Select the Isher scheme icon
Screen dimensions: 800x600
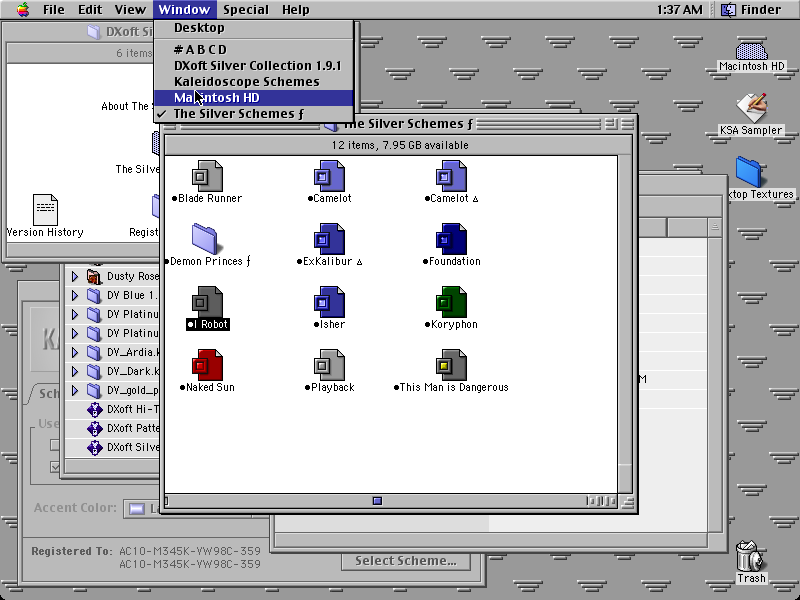(329, 302)
